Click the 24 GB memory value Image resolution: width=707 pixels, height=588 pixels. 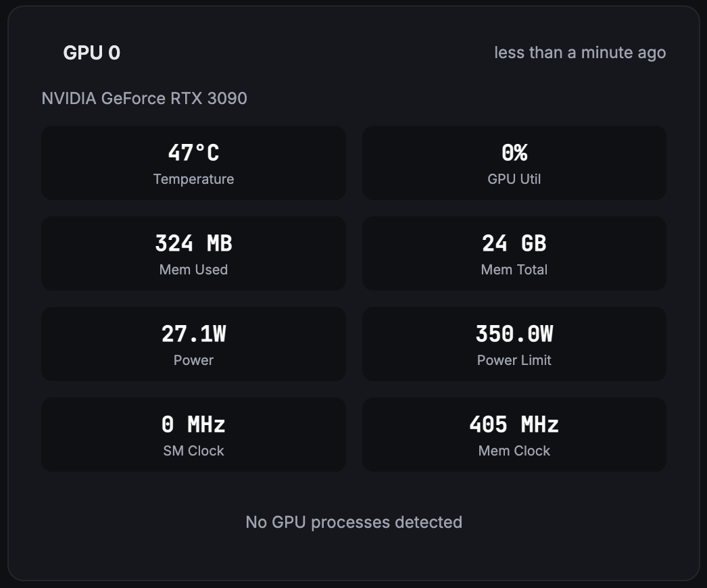(514, 243)
